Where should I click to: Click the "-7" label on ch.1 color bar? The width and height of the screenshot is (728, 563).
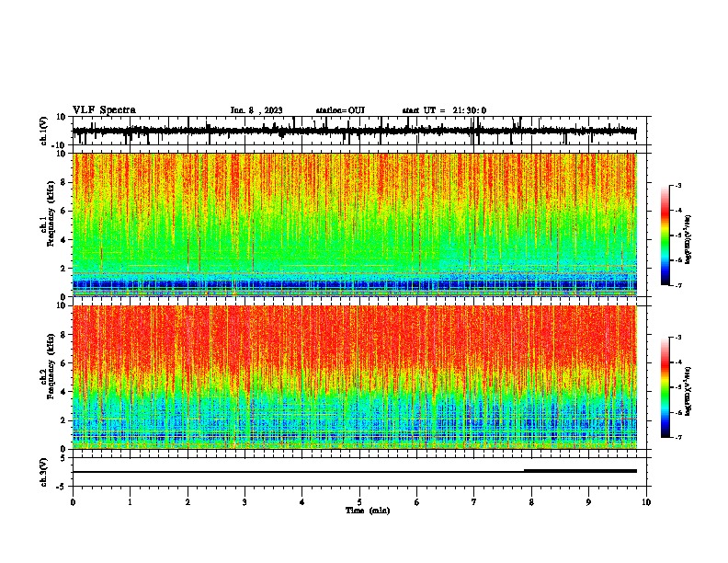(x=677, y=285)
